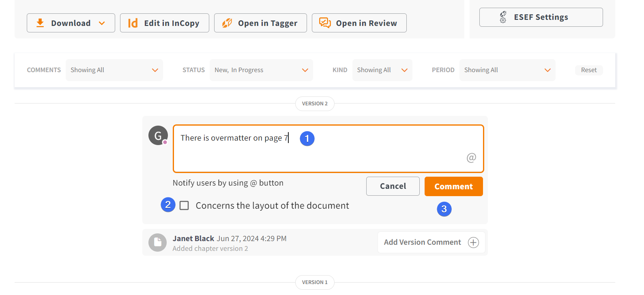Click the Review speech bubble icon
Screen dimensions: 644x295
coord(325,23)
